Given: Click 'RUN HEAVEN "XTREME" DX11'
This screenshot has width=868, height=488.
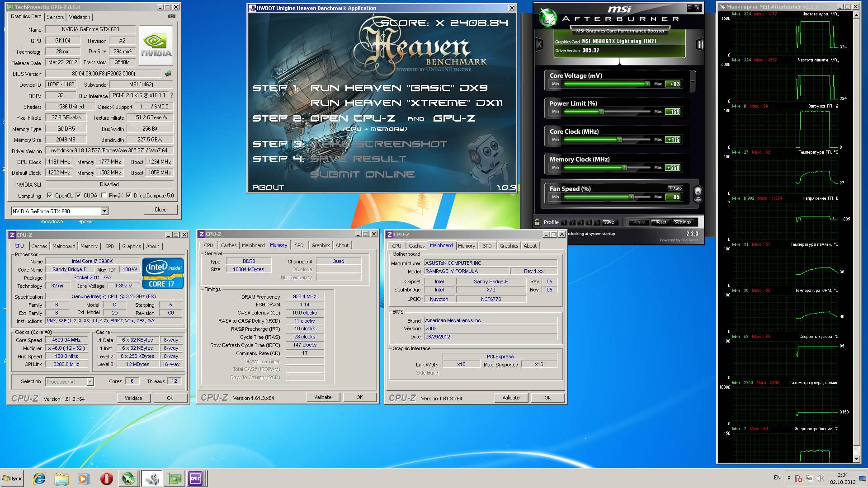Looking at the screenshot, I should 406,103.
